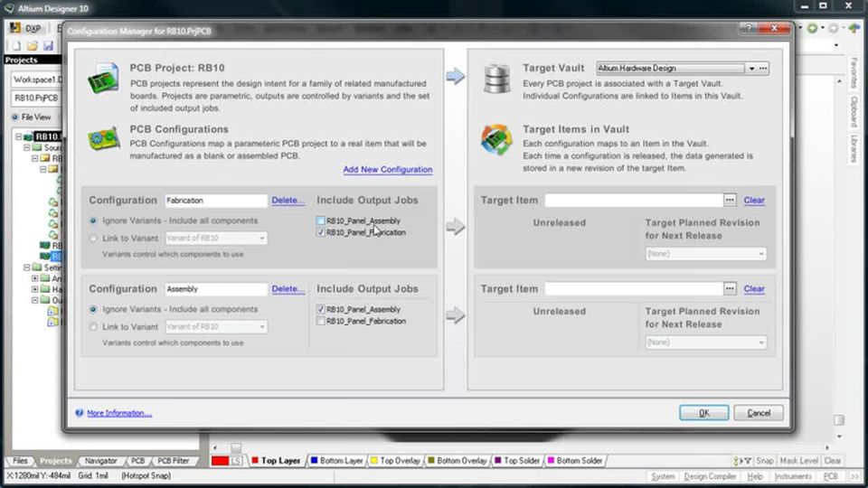Collapse the RB10 project tree node

[19, 136]
